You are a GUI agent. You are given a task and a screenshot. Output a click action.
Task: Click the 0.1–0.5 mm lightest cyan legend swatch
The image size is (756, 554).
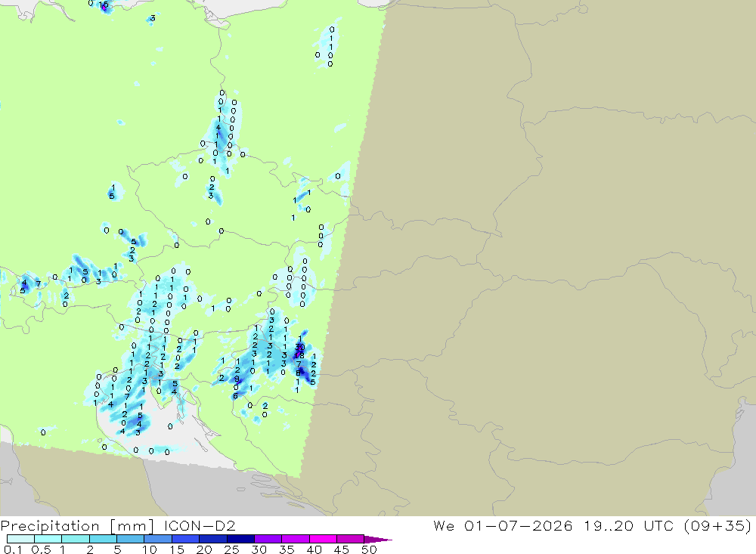pyautogui.click(x=20, y=539)
